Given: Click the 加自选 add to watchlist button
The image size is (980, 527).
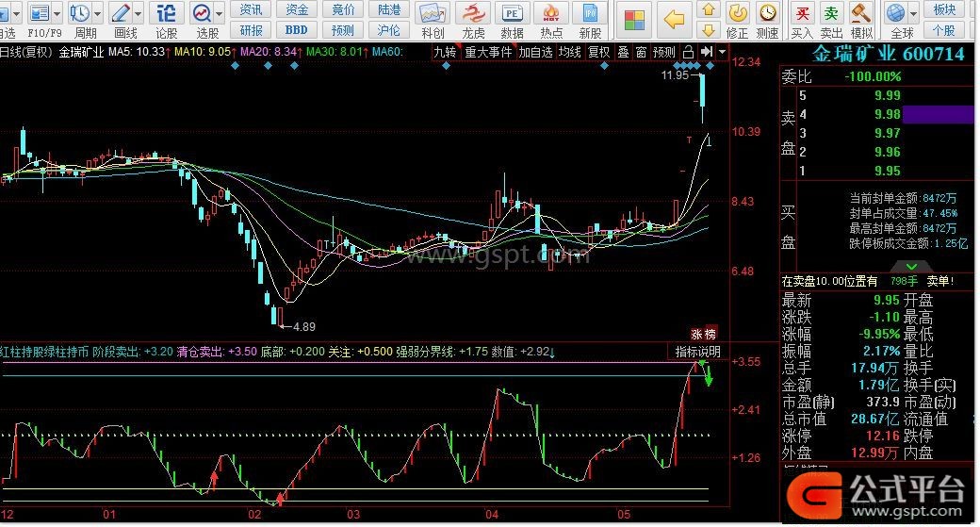Looking at the screenshot, I should pyautogui.click(x=535, y=52).
